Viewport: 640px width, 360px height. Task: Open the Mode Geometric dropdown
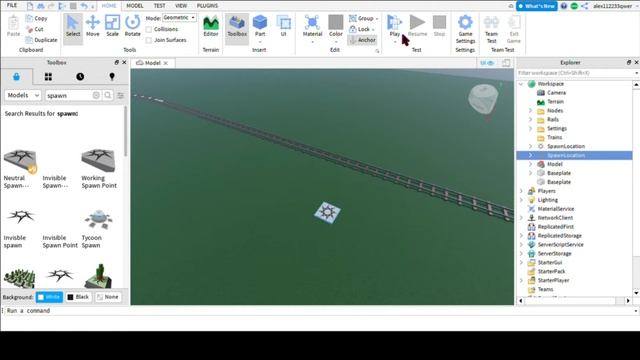pyautogui.click(x=179, y=18)
